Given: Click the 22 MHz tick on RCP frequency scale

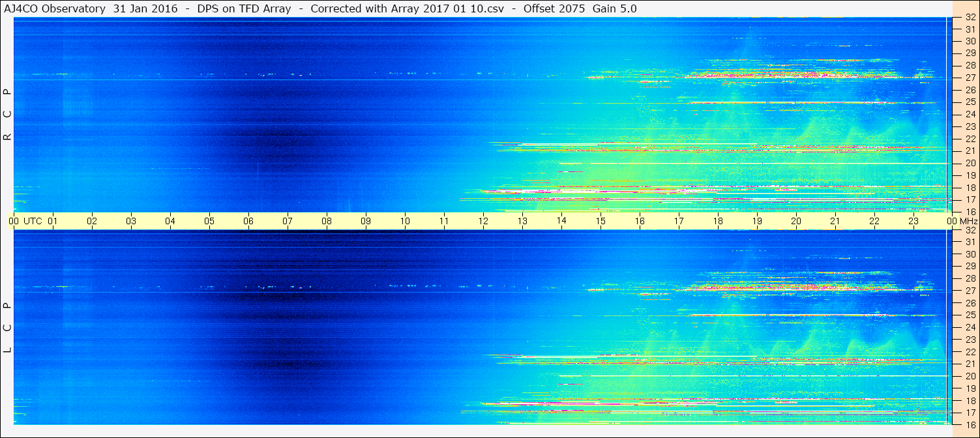Looking at the screenshot, I should (x=970, y=139).
